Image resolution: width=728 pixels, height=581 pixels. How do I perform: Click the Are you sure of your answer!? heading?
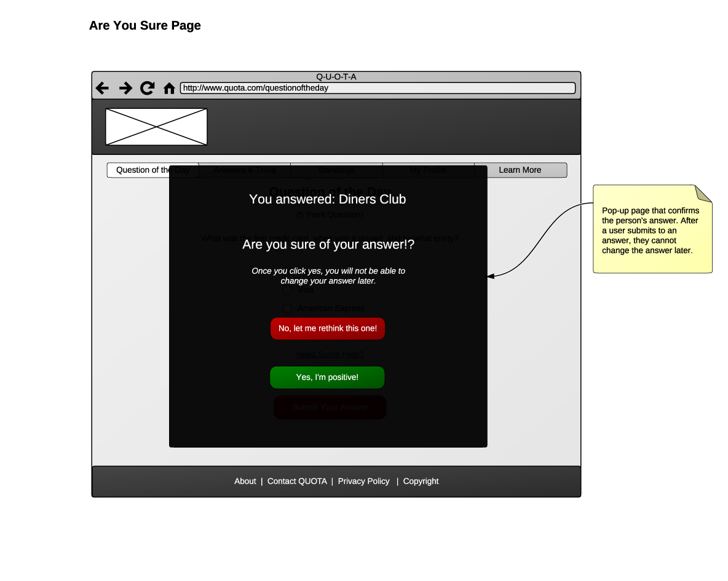(x=328, y=244)
